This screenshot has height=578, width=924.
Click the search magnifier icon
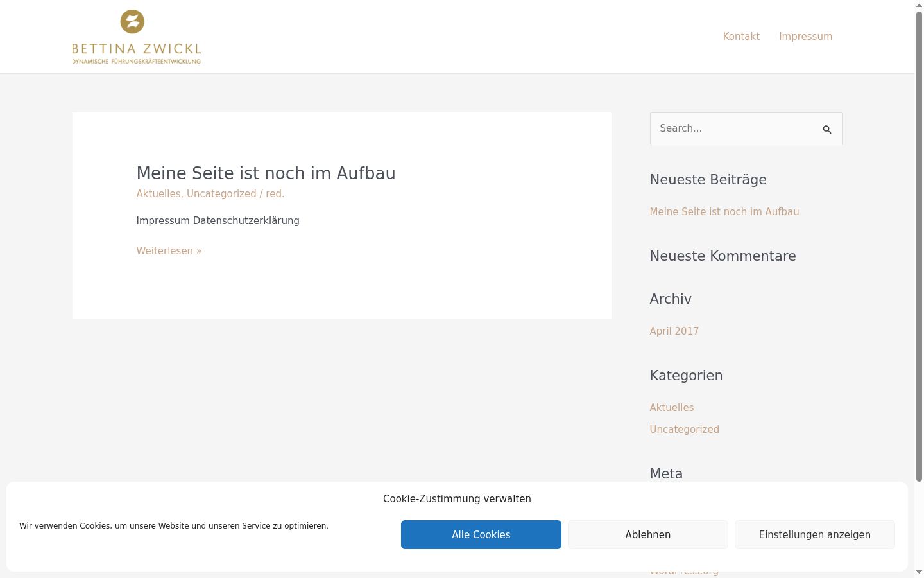(x=827, y=129)
